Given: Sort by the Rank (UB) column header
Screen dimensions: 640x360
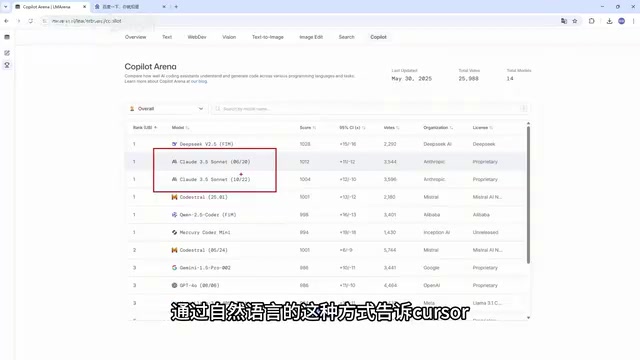Looking at the screenshot, I should pos(144,128).
